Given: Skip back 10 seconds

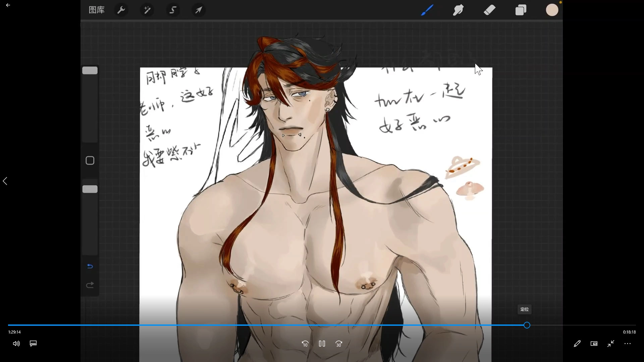Looking at the screenshot, I should [305, 344].
